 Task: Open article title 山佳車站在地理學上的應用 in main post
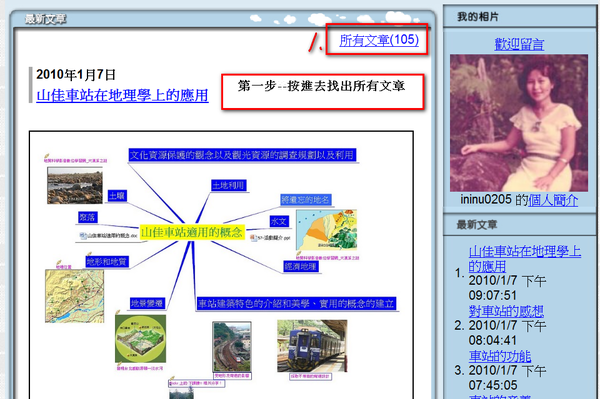(122, 95)
